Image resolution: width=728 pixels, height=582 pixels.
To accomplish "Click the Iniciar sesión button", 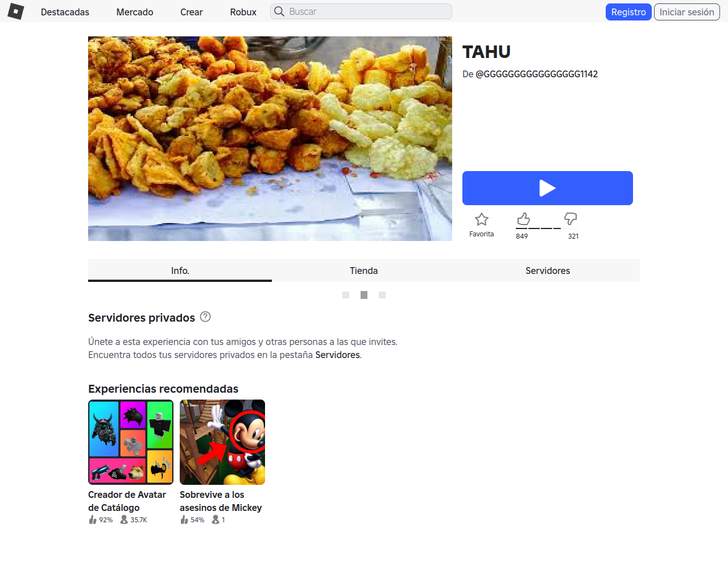I will tap(687, 12).
